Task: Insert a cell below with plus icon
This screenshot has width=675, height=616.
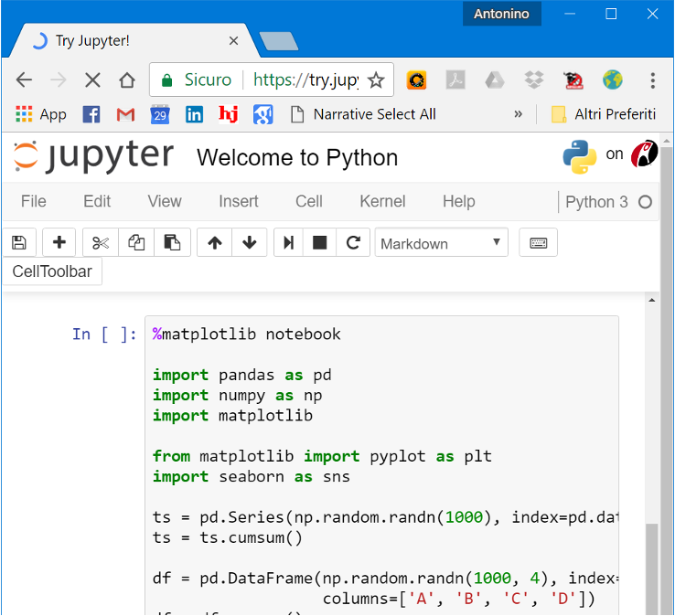Action: 59,242
